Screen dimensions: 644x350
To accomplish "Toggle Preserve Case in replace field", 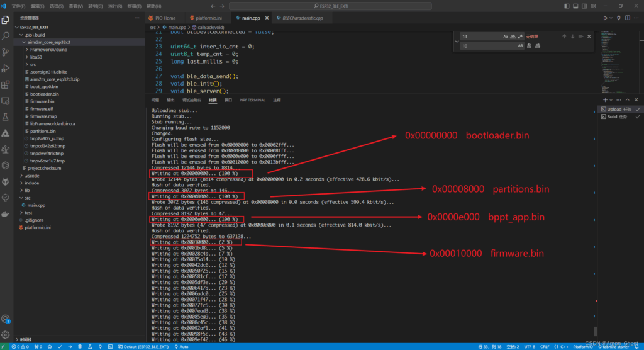I will tap(520, 46).
